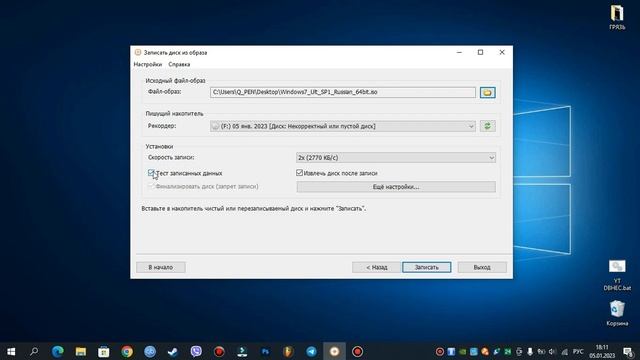The height and width of the screenshot is (360, 640).
Task: Switch the РУС input language indicator
Action: pyautogui.click(x=578, y=351)
